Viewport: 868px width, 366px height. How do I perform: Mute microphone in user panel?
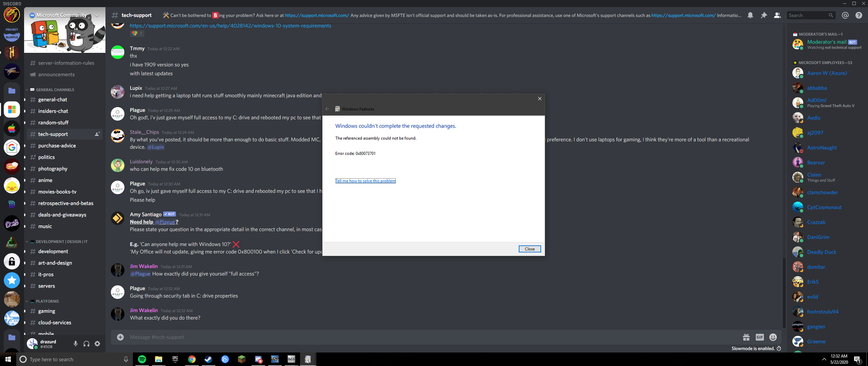tap(76, 344)
